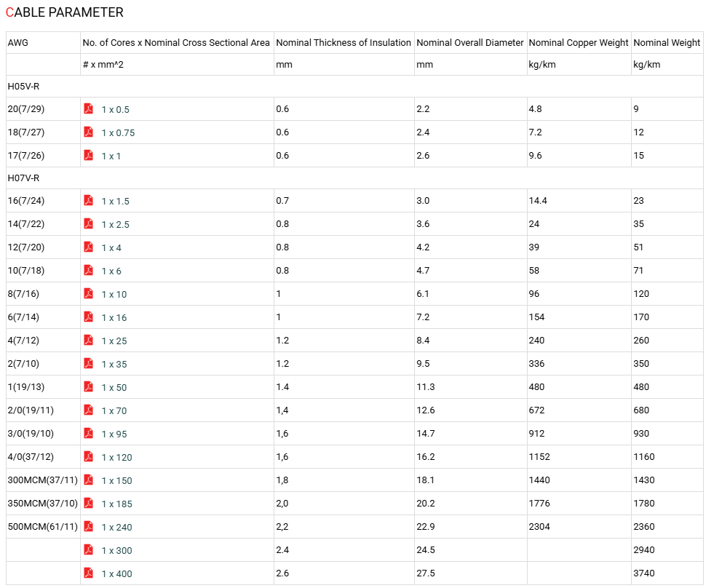Click the 1 x 16 link
The height and width of the screenshot is (588, 706).
point(114,318)
